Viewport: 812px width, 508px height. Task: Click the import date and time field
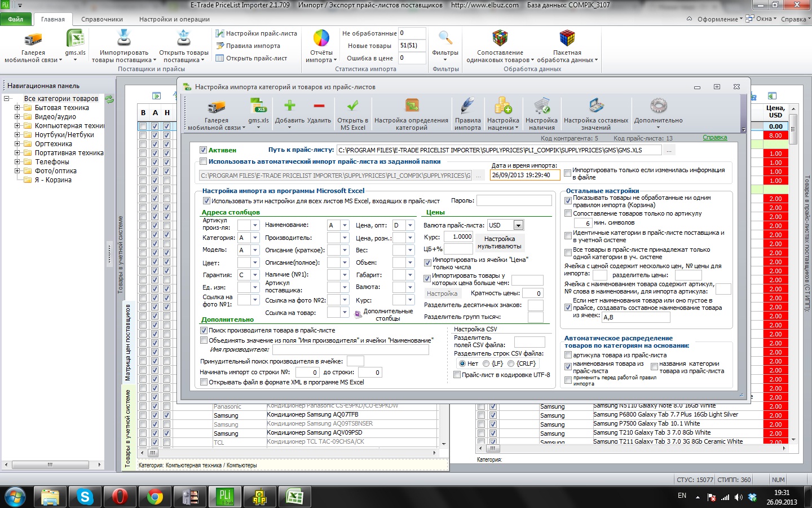pos(526,175)
